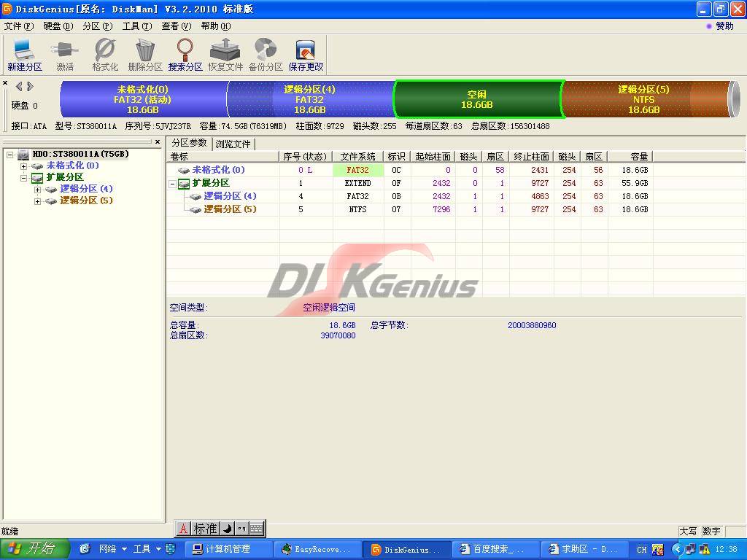The image size is (747, 560).
Task: Open the 文件(F) menu
Action: (18, 26)
